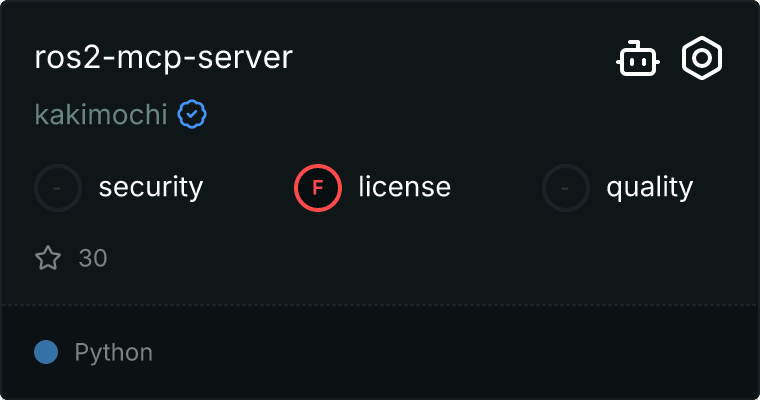The image size is (760, 400).
Task: Click the red F license grade badge
Action: point(318,187)
